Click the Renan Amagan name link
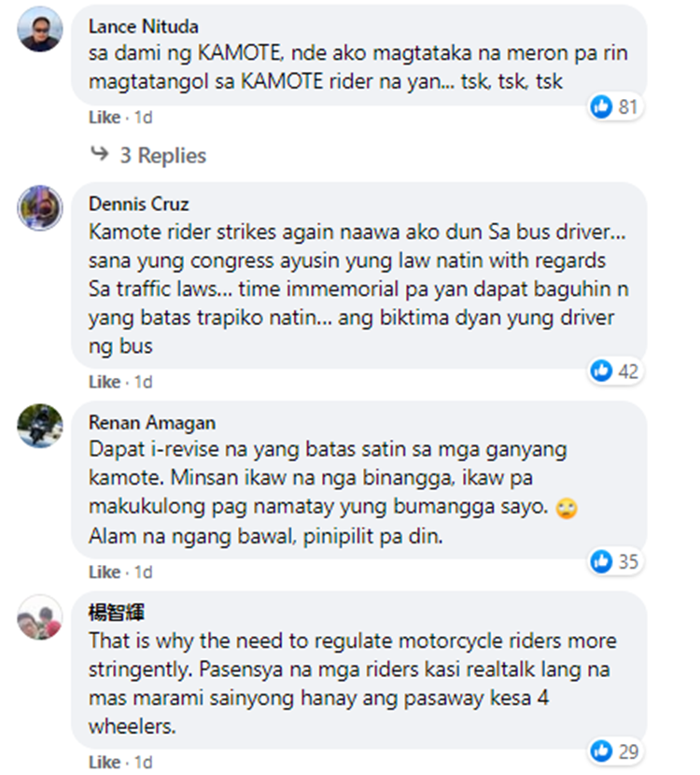Screen dimensions: 700x775 coord(152,423)
